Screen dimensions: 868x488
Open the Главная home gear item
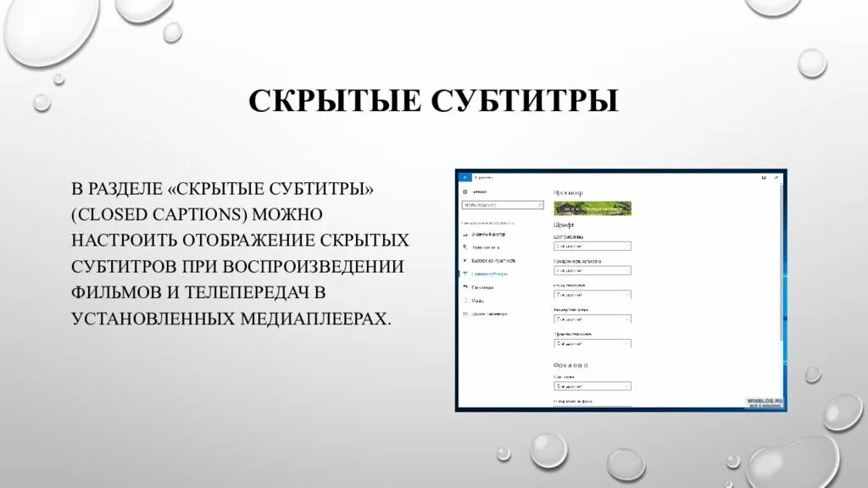pyautogui.click(x=476, y=192)
